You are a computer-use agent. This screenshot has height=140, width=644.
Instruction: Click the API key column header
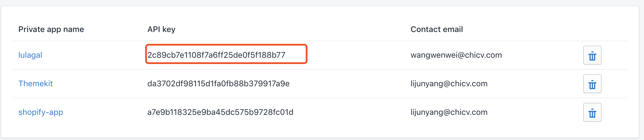(161, 29)
